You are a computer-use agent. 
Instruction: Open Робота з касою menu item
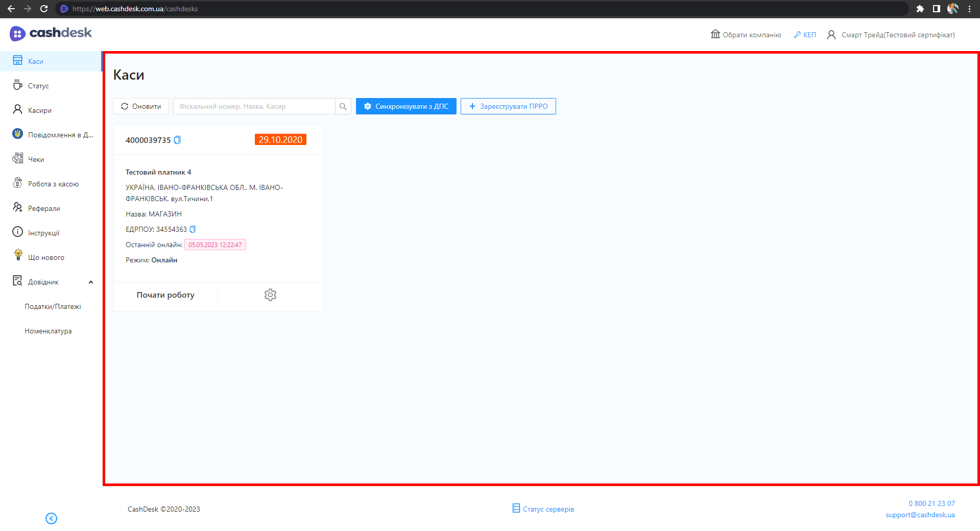pyautogui.click(x=53, y=184)
